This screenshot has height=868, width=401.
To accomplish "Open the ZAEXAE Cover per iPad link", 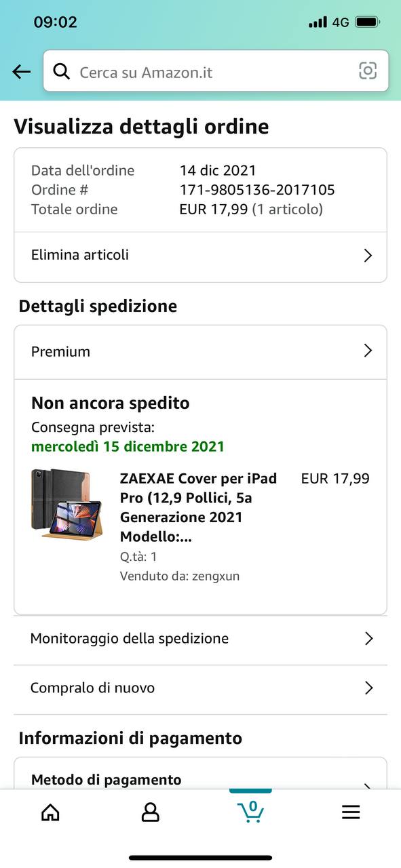I will [199, 507].
